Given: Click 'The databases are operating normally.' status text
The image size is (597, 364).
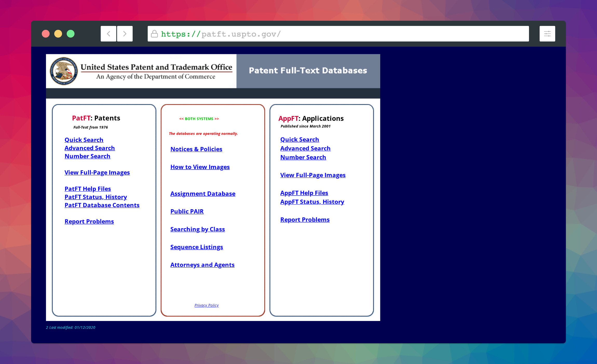Looking at the screenshot, I should coord(203,134).
